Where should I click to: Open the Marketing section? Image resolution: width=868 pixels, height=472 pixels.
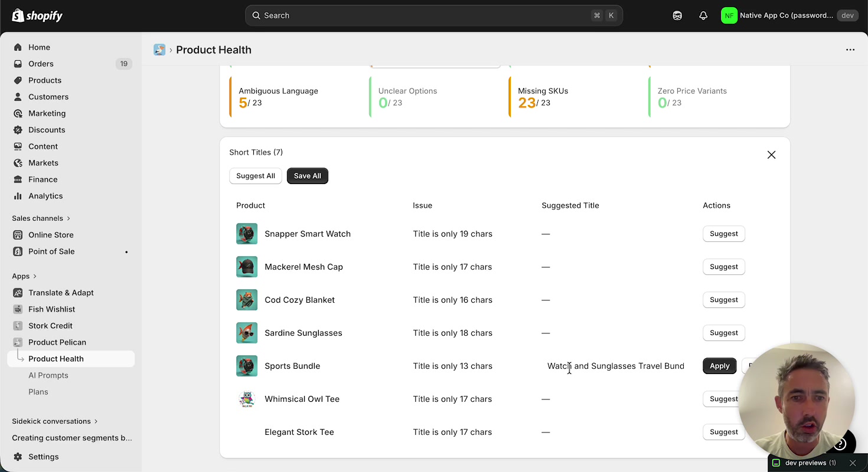coord(47,113)
